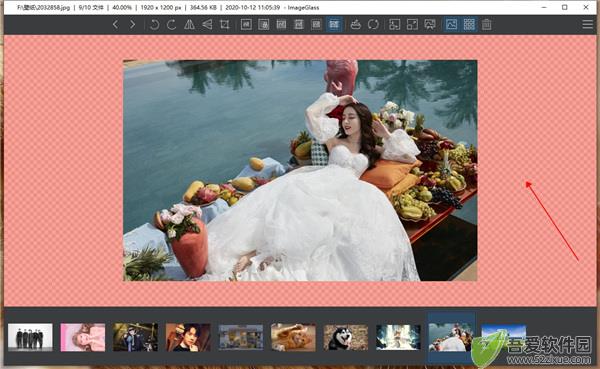
Task: Flip the image vertically
Action: pos(207,24)
